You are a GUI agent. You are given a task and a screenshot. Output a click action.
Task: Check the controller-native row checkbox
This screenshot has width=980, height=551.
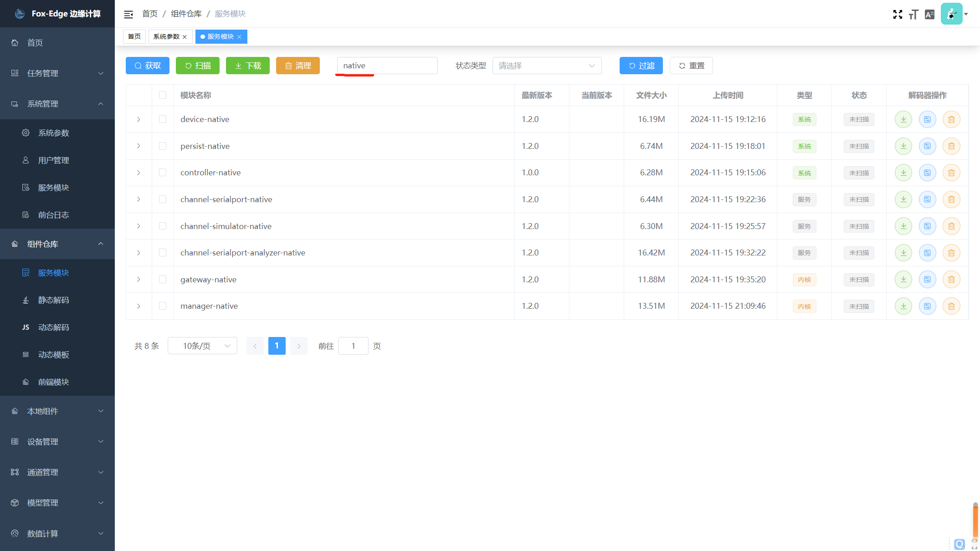pos(163,173)
